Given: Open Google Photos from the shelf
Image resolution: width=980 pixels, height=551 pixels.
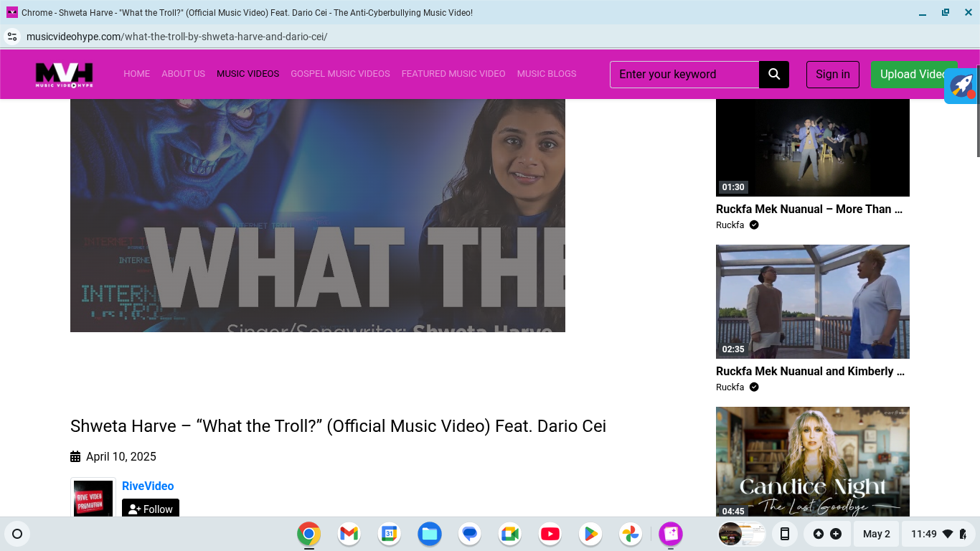Looking at the screenshot, I should (631, 534).
